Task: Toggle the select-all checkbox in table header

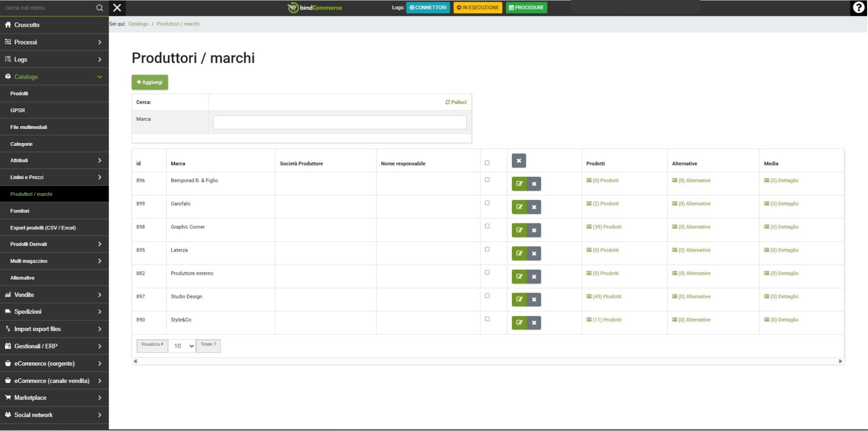Action: (487, 163)
